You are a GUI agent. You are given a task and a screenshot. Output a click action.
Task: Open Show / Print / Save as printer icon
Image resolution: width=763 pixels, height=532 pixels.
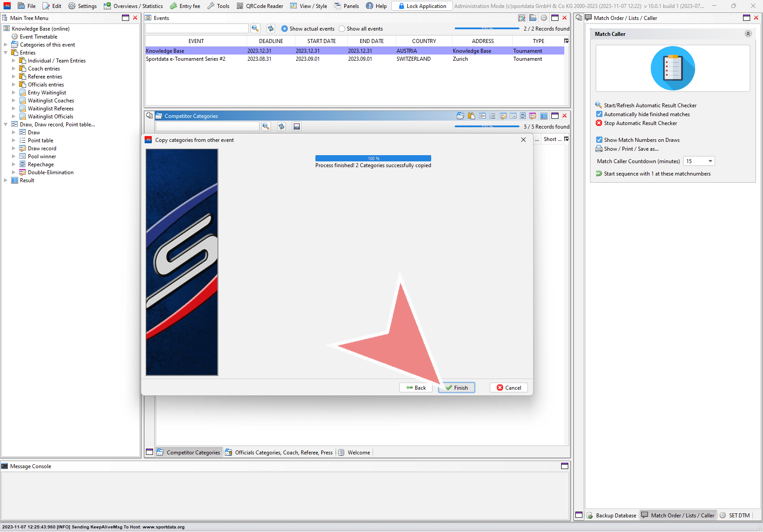599,149
